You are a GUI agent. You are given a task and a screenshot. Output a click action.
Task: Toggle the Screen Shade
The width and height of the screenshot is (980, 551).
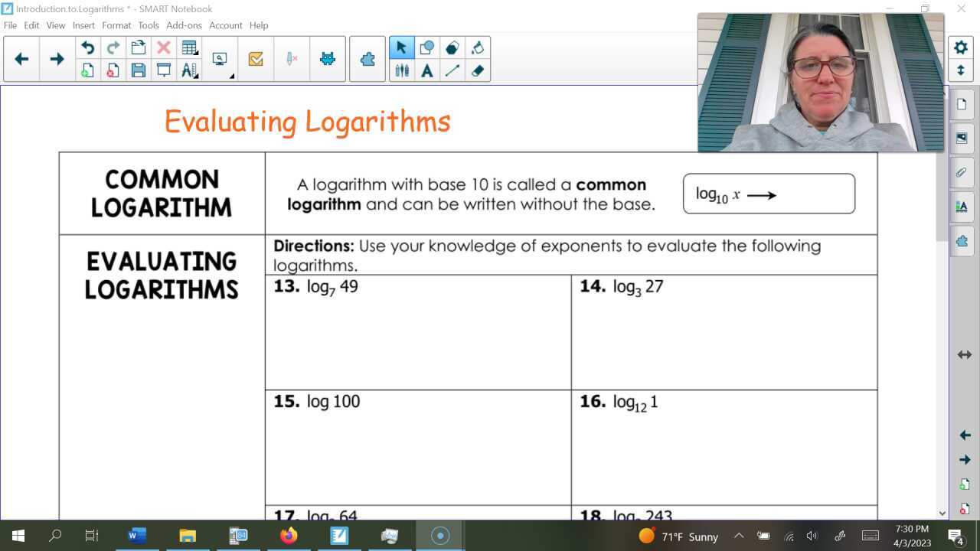(164, 70)
